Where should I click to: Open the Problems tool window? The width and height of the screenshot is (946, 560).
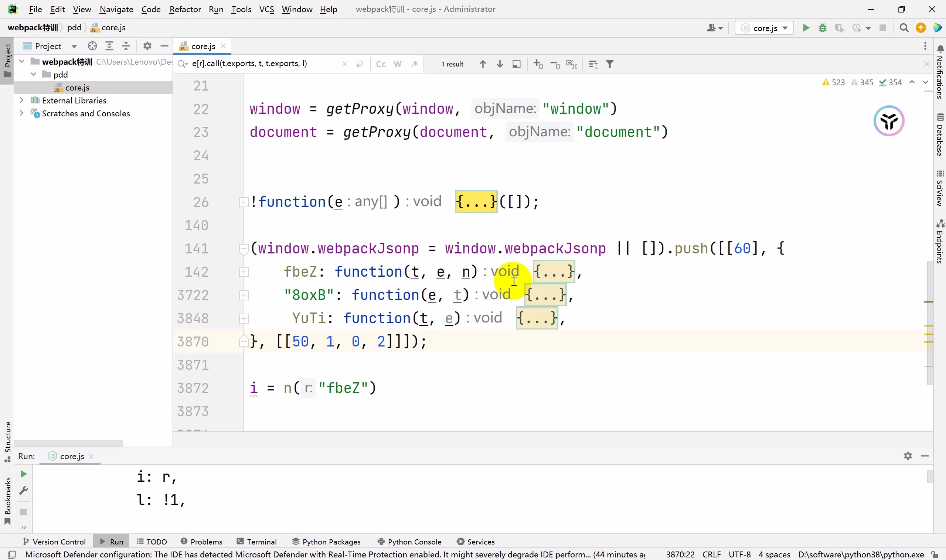point(202,542)
